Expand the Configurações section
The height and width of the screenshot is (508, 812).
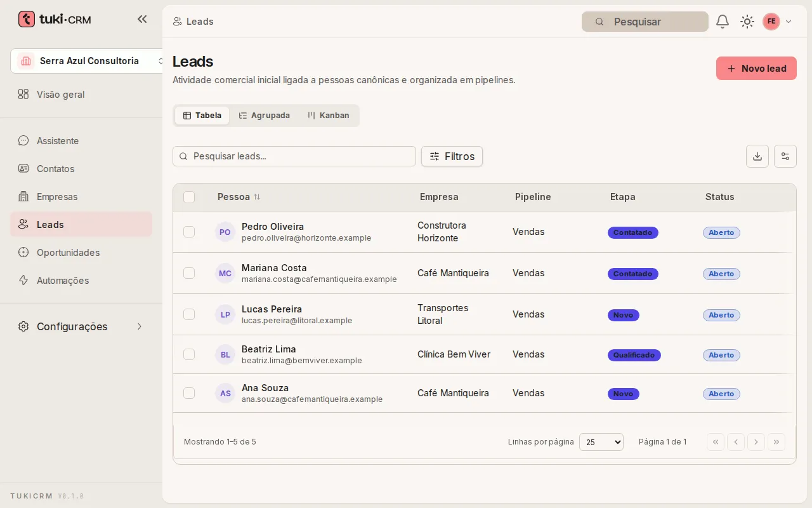(x=81, y=326)
